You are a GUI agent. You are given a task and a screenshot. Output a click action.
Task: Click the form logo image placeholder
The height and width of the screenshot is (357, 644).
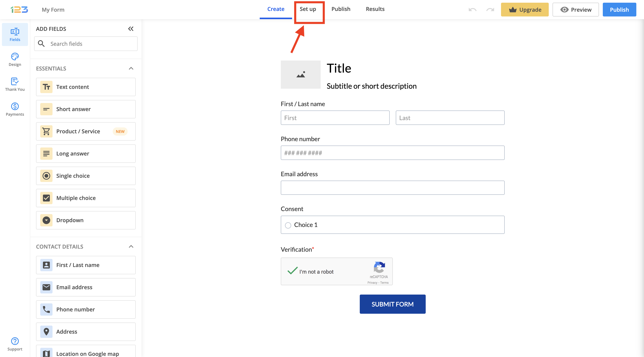click(x=301, y=75)
